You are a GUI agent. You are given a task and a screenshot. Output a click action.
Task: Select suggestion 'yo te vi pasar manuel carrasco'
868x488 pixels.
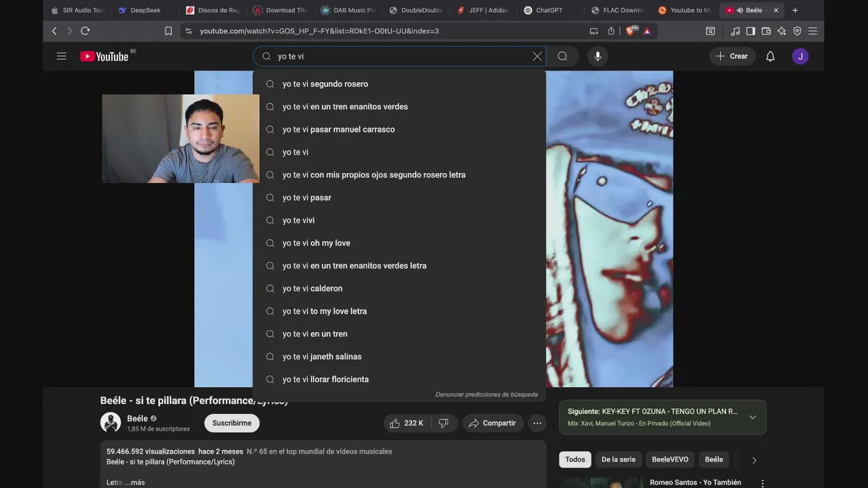(399, 129)
